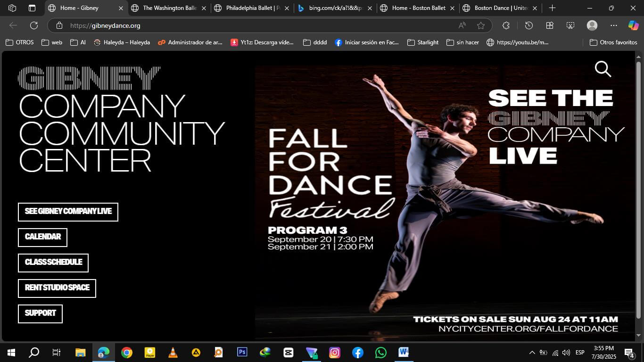Refresh the current page
This screenshot has width=644, height=362.
coord(34,25)
